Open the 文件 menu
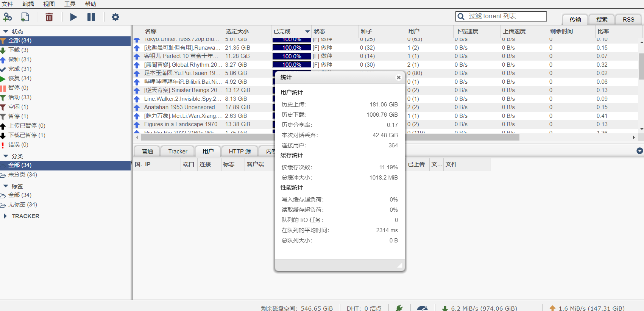 (8, 4)
